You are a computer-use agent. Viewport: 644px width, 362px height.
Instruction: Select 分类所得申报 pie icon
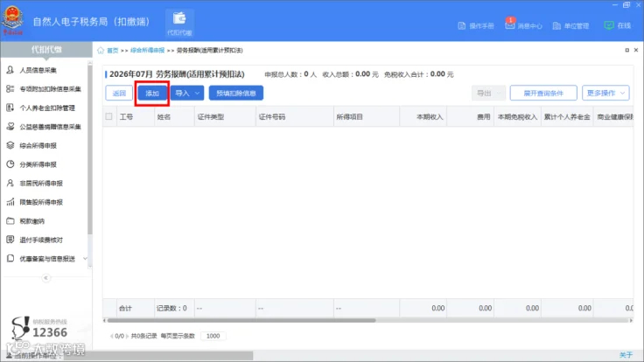pos(10,164)
